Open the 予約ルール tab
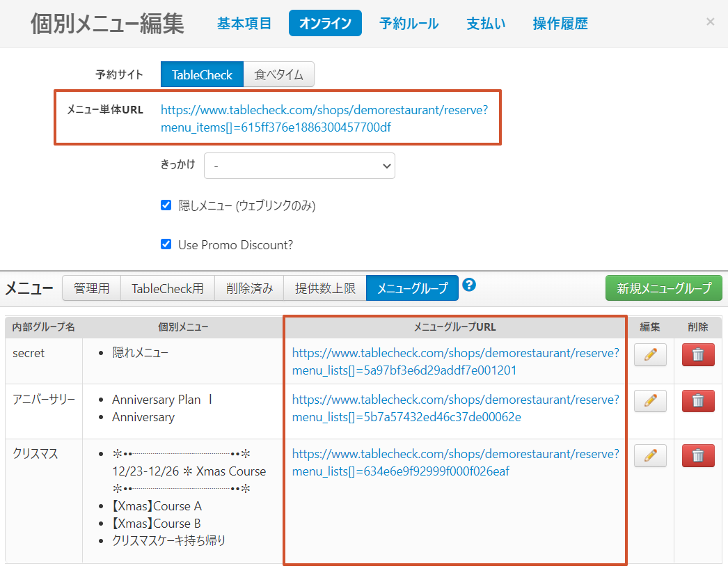 coord(409,23)
